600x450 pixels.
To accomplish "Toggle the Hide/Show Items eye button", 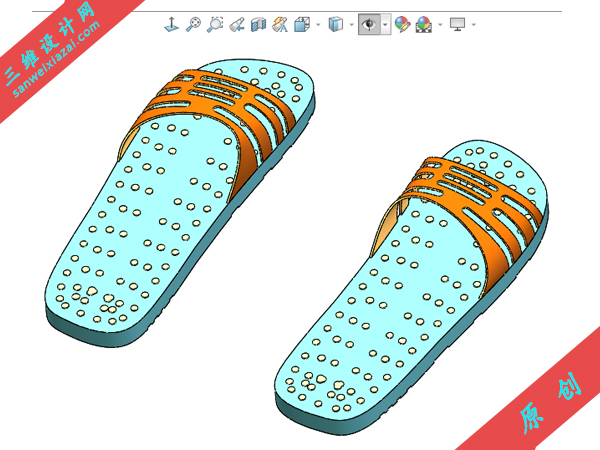I will pyautogui.click(x=369, y=24).
